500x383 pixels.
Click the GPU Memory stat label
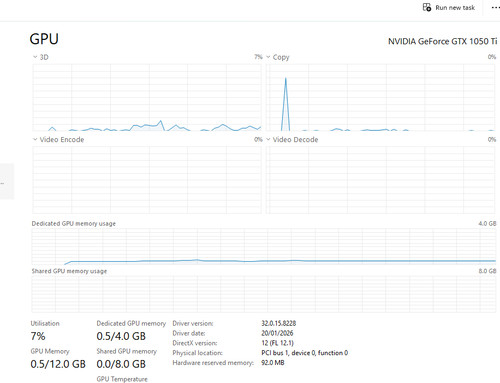(x=50, y=351)
